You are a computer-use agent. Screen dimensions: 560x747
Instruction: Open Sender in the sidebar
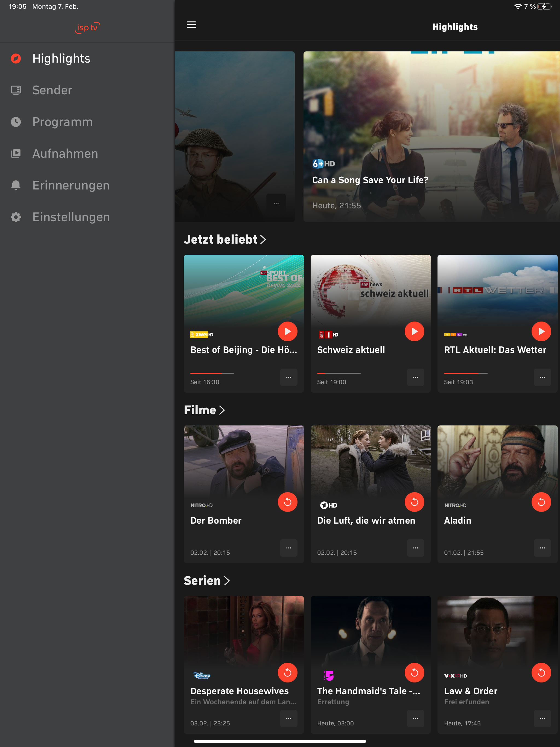[52, 90]
